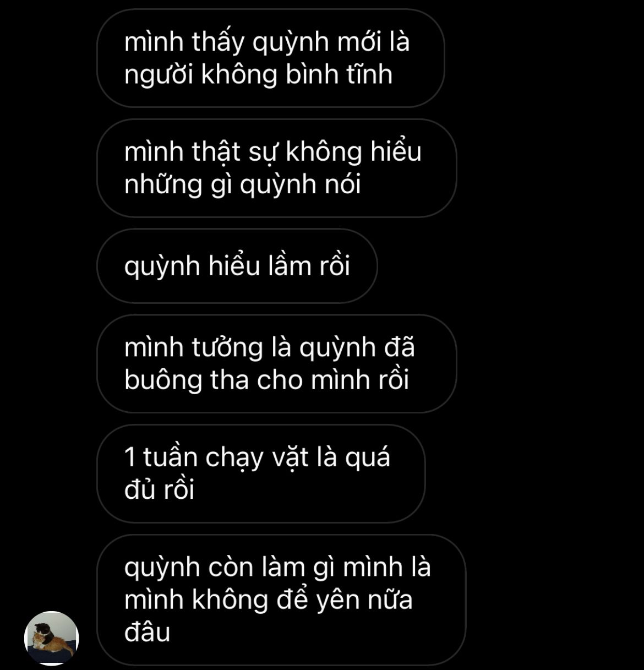
Task: Click the words 'đủ rồi' in fifth message
Action: (x=160, y=490)
